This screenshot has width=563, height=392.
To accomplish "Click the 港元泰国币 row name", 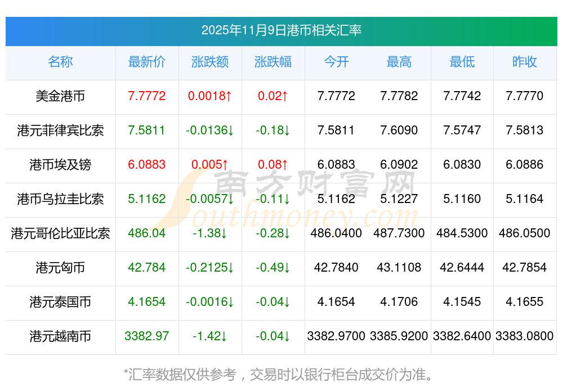I will point(60,302).
